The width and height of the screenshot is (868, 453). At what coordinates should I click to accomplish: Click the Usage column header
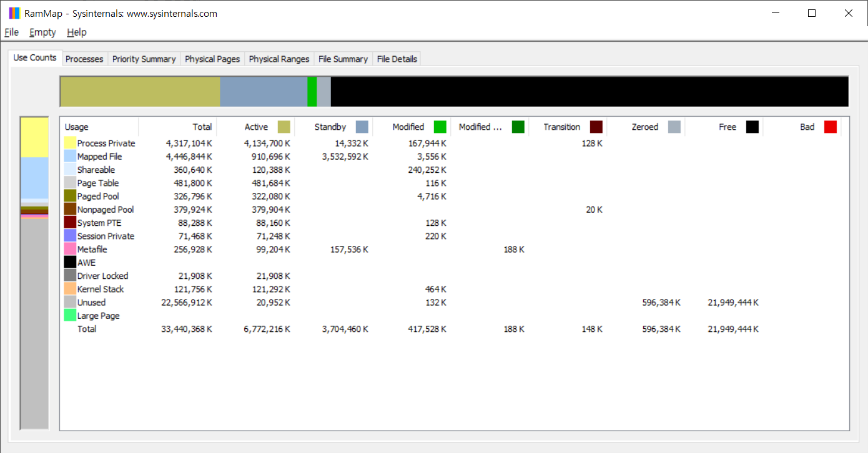(x=99, y=127)
